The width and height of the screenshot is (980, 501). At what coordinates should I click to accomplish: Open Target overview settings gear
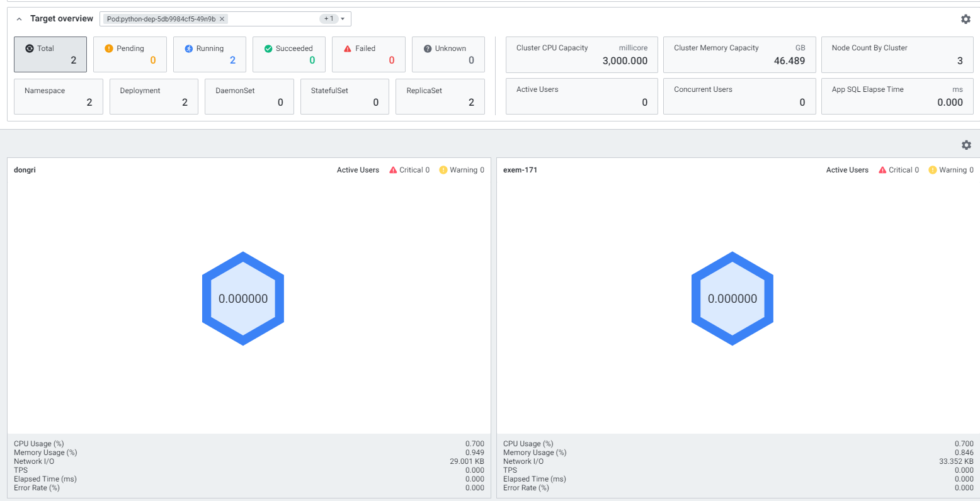pyautogui.click(x=966, y=19)
